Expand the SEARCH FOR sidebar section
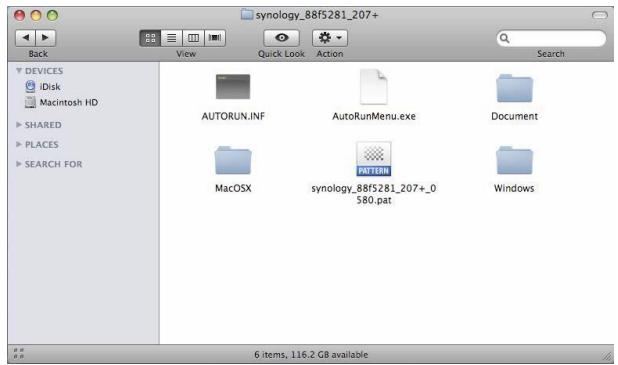 (x=19, y=164)
